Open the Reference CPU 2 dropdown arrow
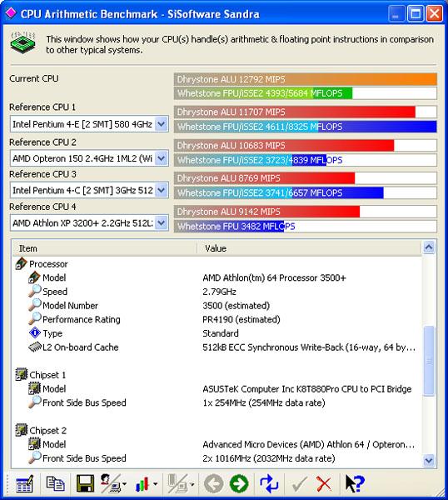The width and height of the screenshot is (448, 500). click(x=162, y=158)
